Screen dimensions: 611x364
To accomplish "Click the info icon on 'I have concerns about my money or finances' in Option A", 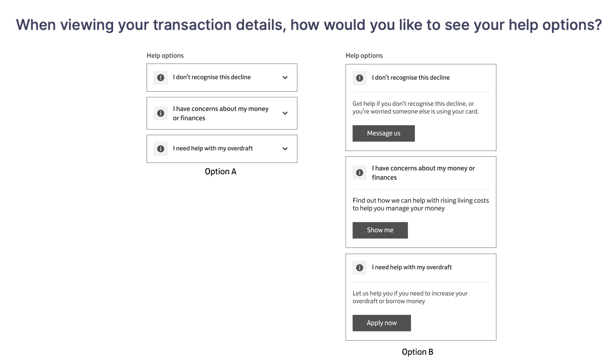I will tap(160, 113).
